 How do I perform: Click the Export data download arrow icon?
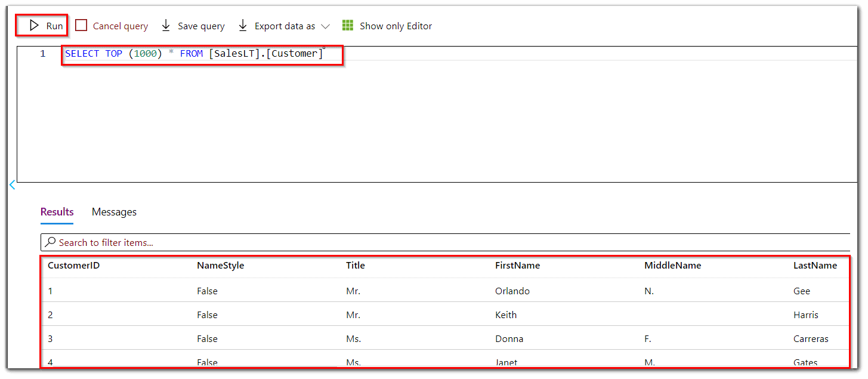[x=243, y=26]
